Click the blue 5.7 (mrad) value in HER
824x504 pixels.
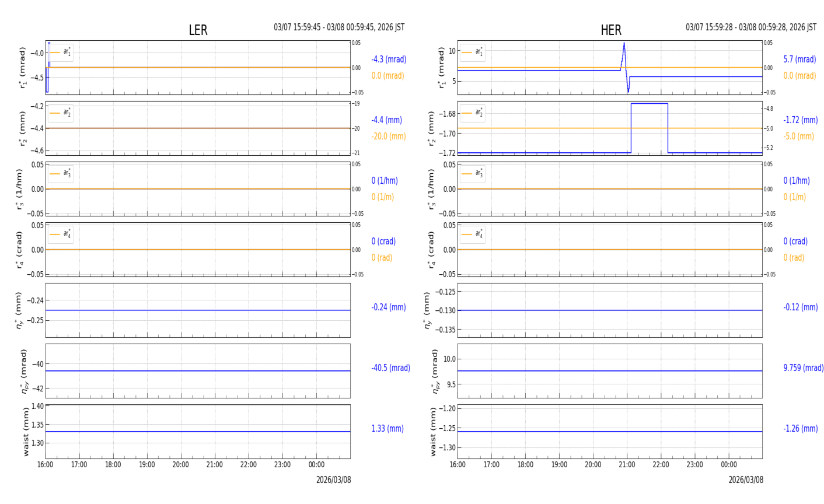(799, 60)
